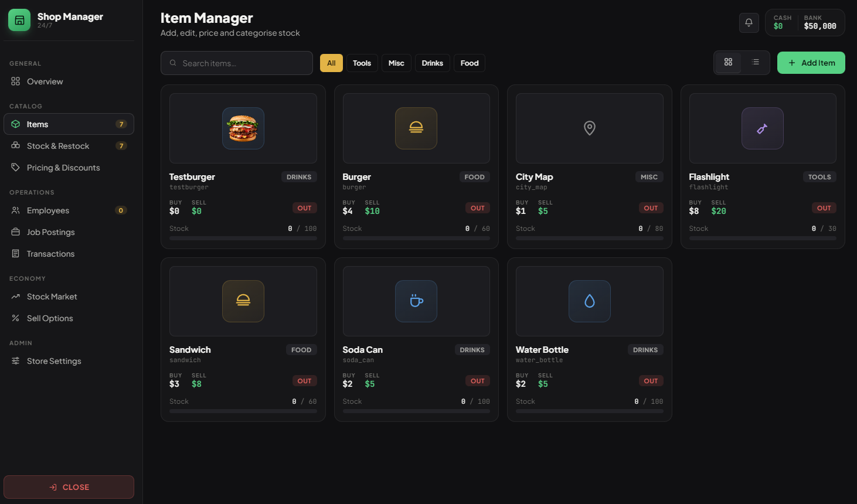The height and width of the screenshot is (504, 857).
Task: Click the bank balance $50,000
Action: 820,26
